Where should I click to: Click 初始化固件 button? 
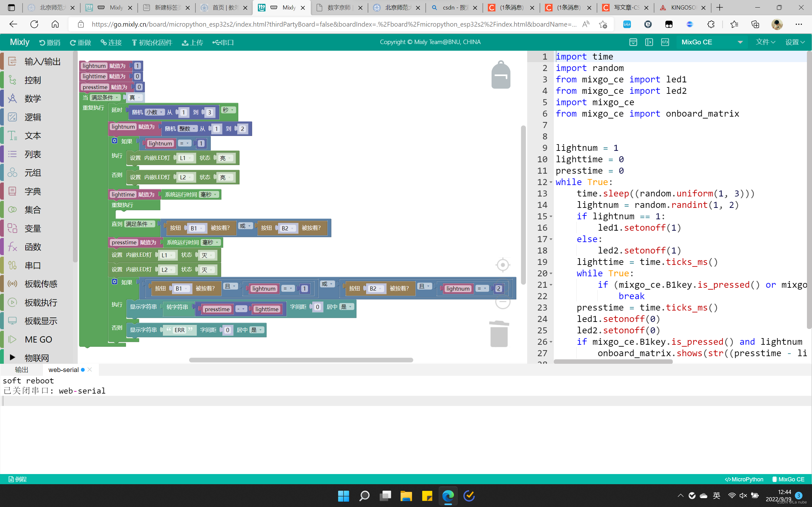point(152,42)
